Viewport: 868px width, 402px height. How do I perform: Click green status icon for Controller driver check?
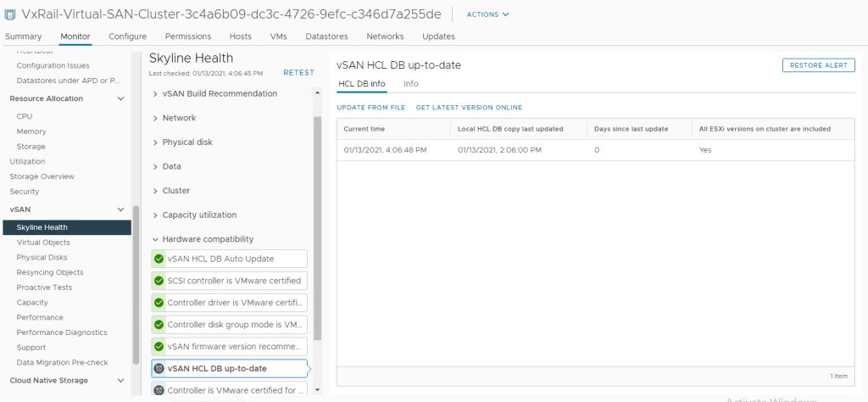click(x=159, y=303)
